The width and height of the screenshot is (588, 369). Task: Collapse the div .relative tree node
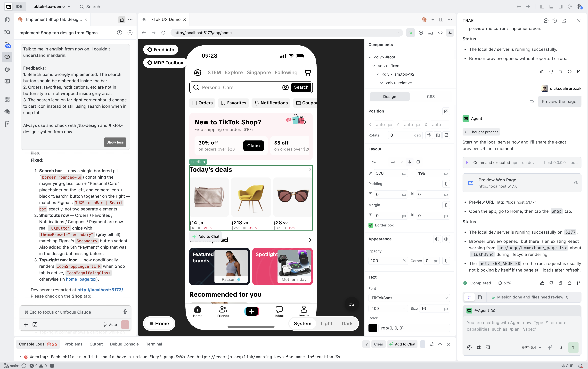click(x=382, y=83)
